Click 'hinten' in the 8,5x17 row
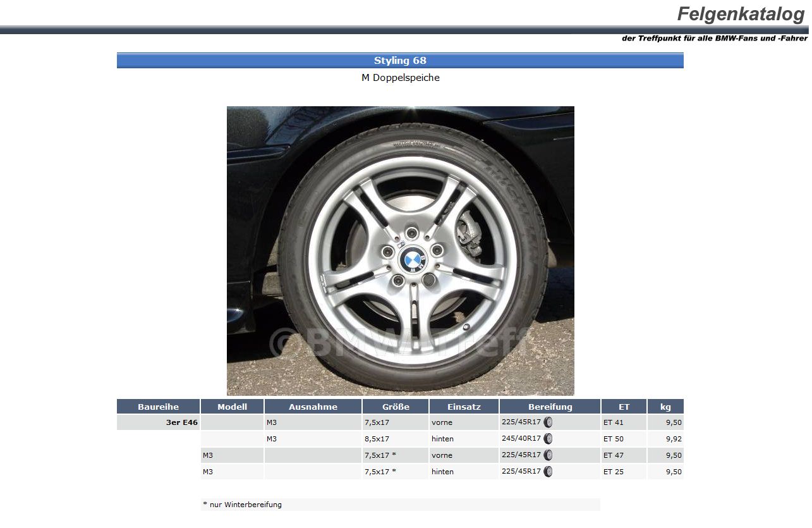Image resolution: width=812 pixels, height=528 pixels. coord(442,439)
